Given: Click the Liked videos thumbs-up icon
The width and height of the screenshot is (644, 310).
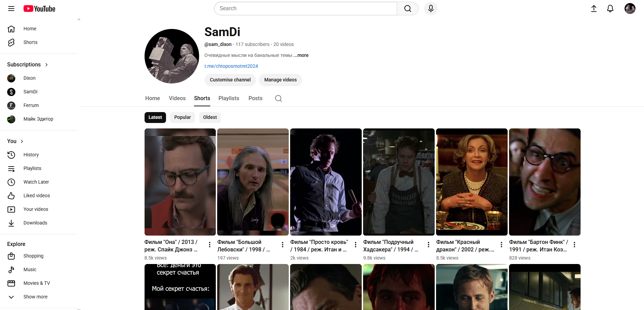Looking at the screenshot, I should coord(11,196).
